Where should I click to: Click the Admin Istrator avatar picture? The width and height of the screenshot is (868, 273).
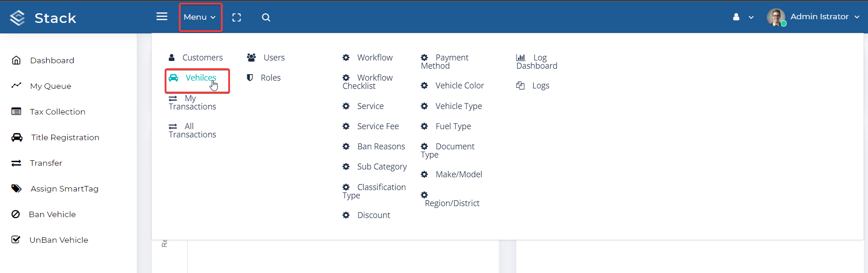pyautogui.click(x=776, y=17)
